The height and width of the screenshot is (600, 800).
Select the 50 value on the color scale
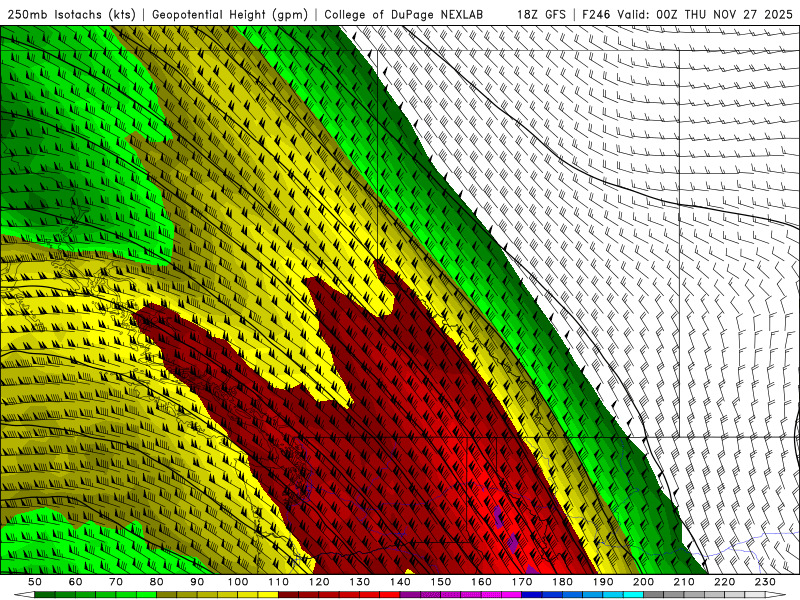[x=35, y=582]
